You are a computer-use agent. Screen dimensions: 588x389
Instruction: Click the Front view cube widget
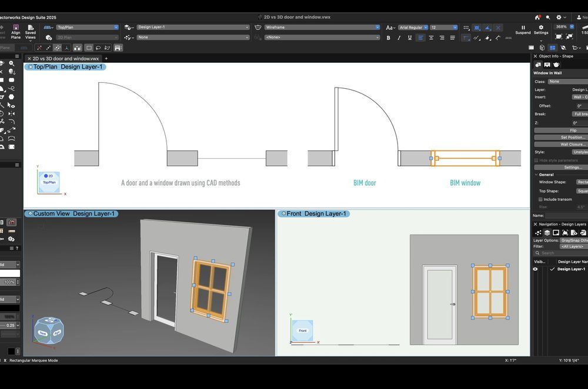(x=302, y=331)
